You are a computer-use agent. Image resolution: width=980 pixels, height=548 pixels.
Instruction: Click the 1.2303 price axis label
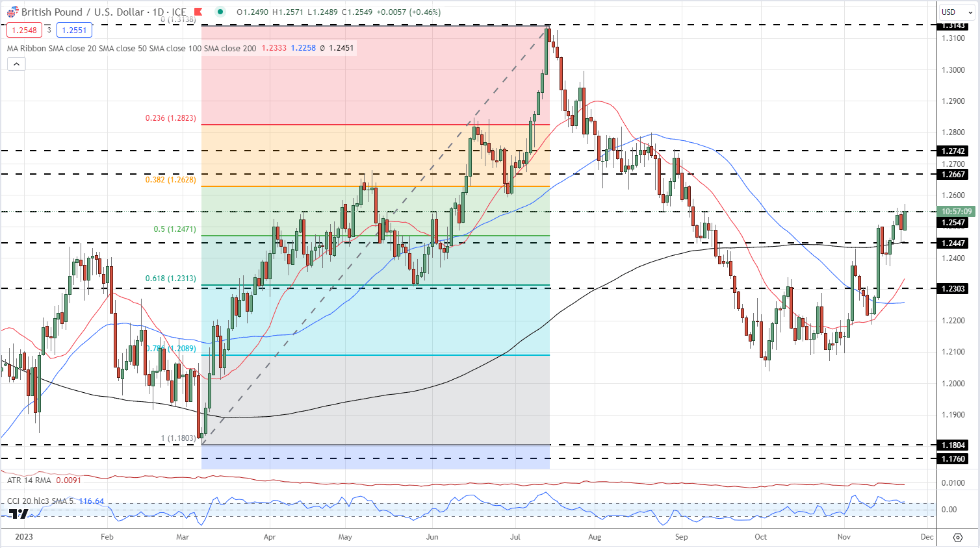coord(953,288)
